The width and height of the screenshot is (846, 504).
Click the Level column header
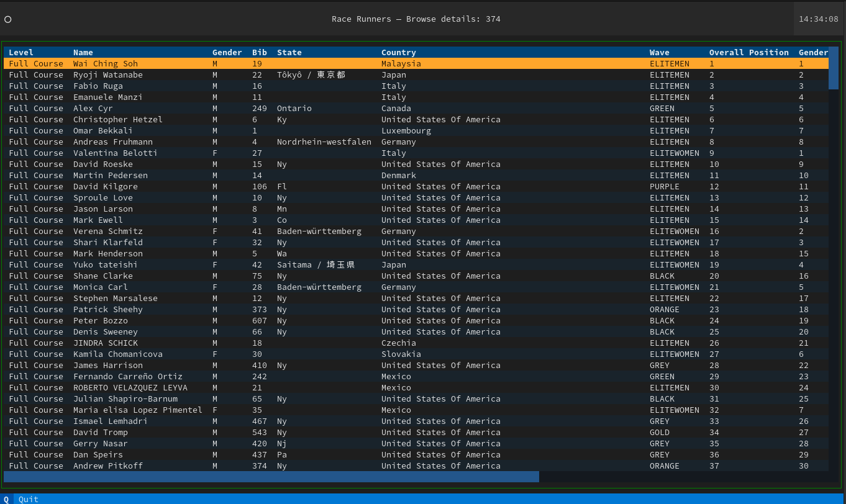pyautogui.click(x=21, y=53)
